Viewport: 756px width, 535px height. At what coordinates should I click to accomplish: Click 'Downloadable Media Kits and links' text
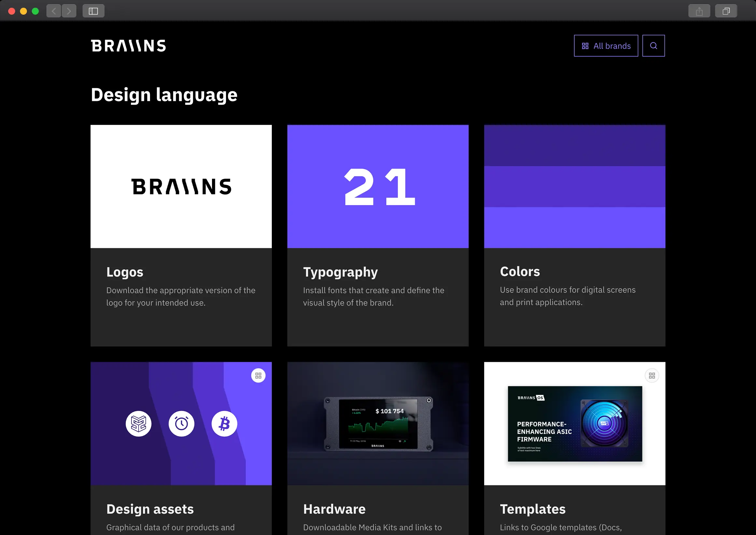[x=372, y=528]
